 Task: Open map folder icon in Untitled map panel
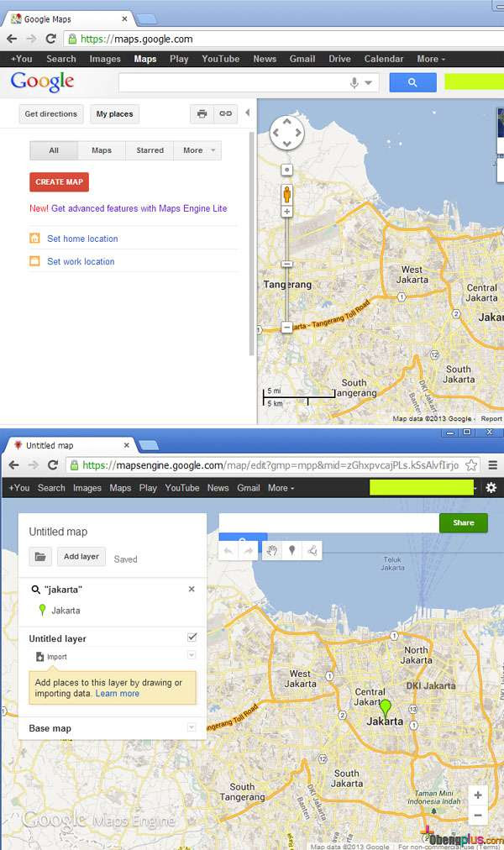coord(40,557)
